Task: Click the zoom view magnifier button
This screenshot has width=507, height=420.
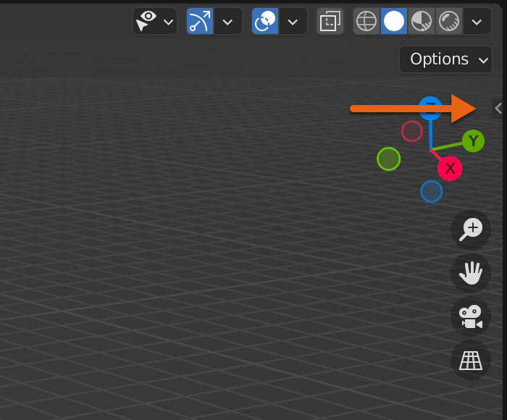Action: tap(471, 230)
